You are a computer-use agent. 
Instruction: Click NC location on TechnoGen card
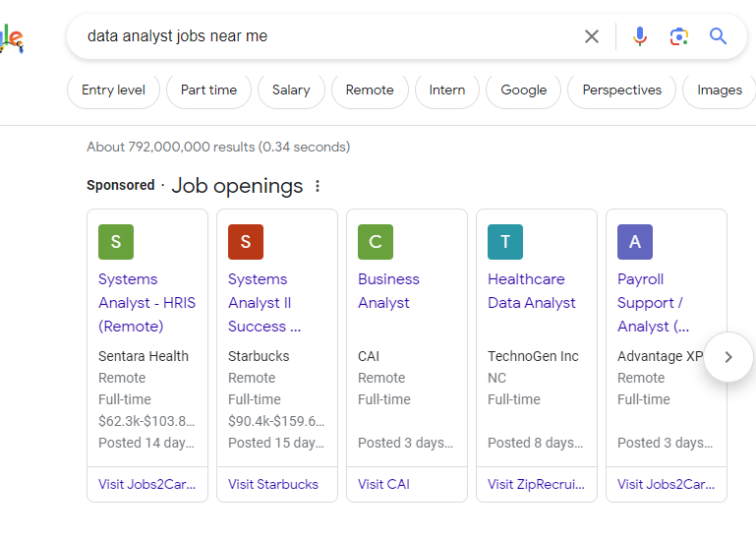click(496, 378)
